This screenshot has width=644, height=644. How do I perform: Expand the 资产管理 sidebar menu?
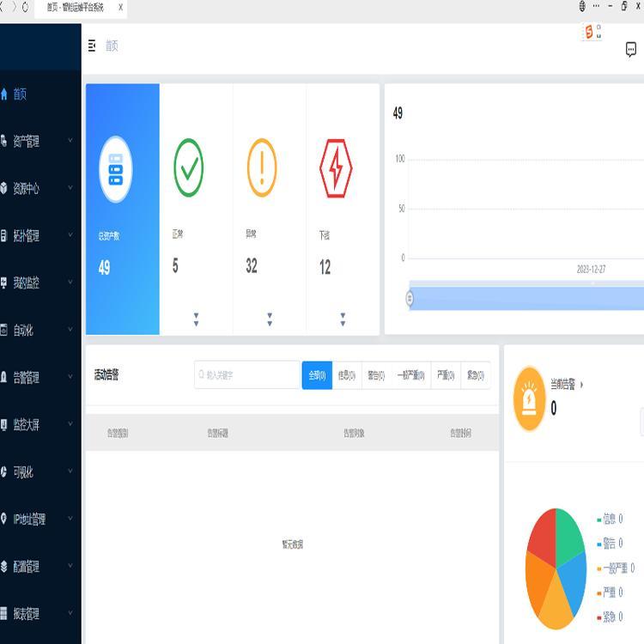[x=34, y=142]
